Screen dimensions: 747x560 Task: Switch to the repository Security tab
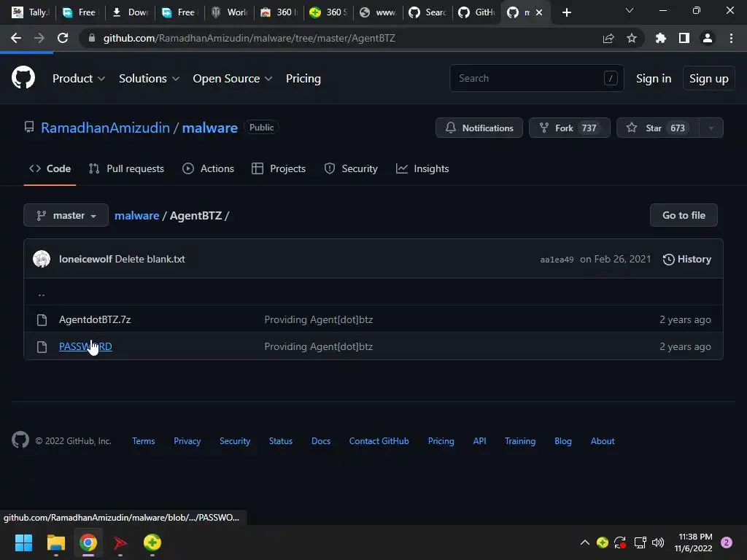pyautogui.click(x=351, y=168)
